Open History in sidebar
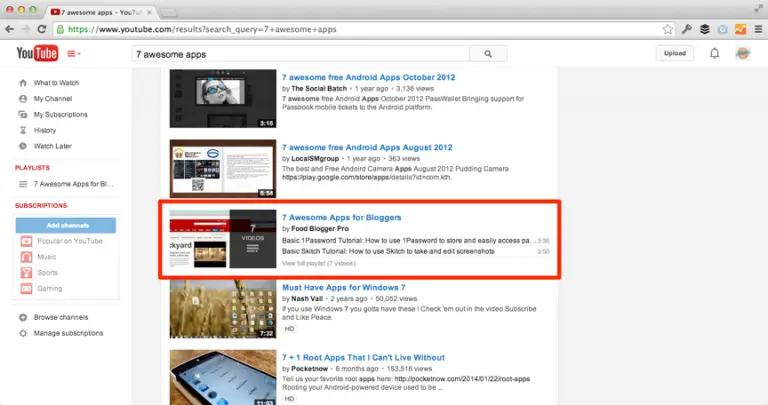The width and height of the screenshot is (768, 405). tap(45, 130)
